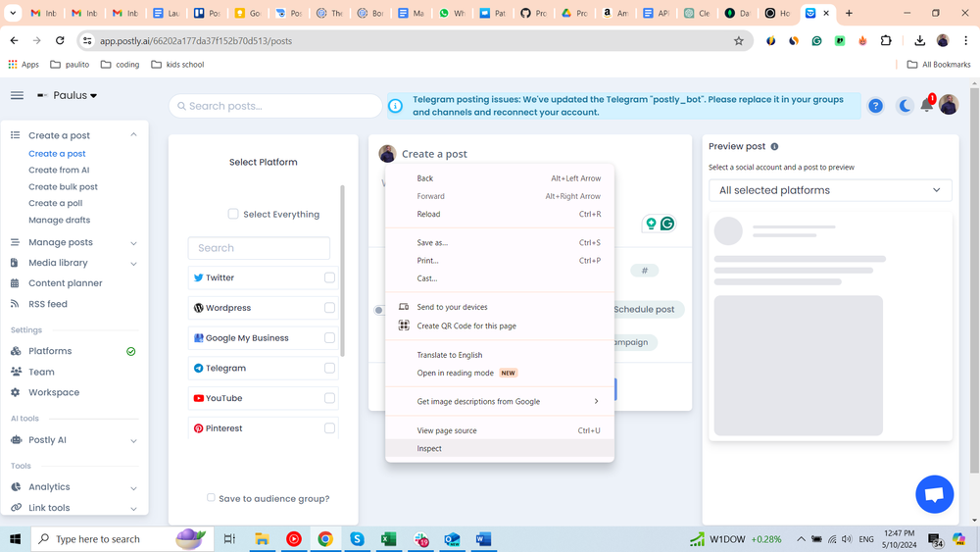Open File Explorer from taskbar
The width and height of the screenshot is (980, 552).
[x=262, y=539]
